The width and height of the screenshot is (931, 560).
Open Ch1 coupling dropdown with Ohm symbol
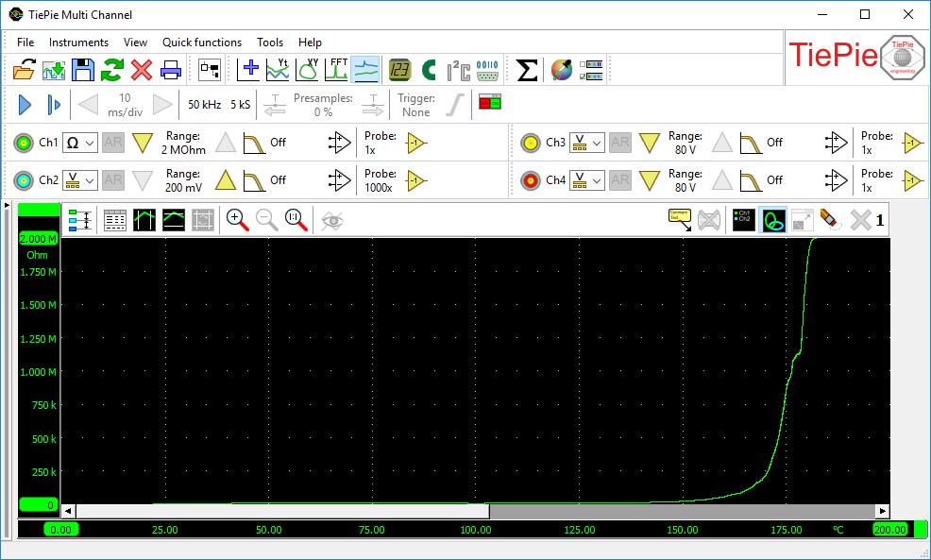click(80, 143)
